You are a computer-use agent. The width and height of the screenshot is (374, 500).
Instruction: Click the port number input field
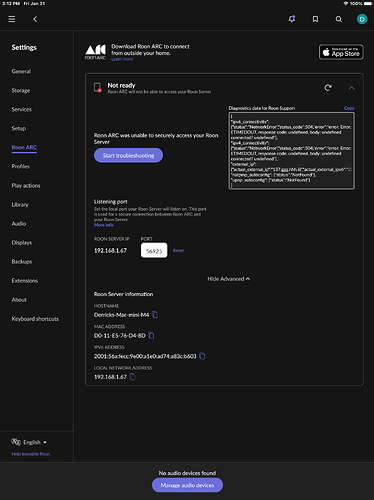[154, 251]
